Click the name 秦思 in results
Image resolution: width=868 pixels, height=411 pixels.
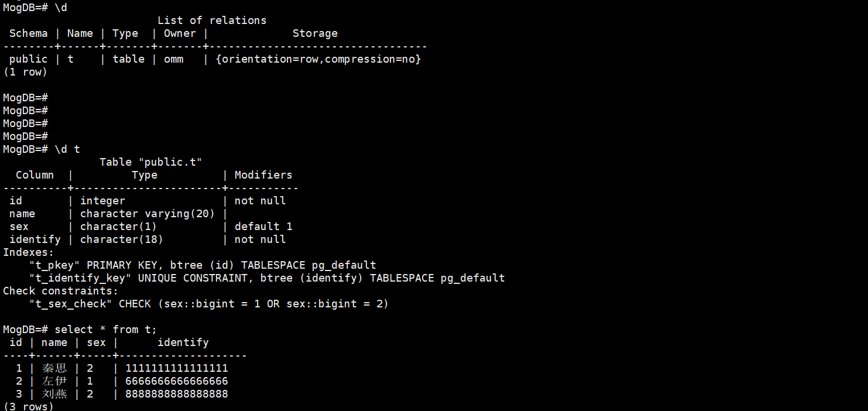tap(54, 368)
